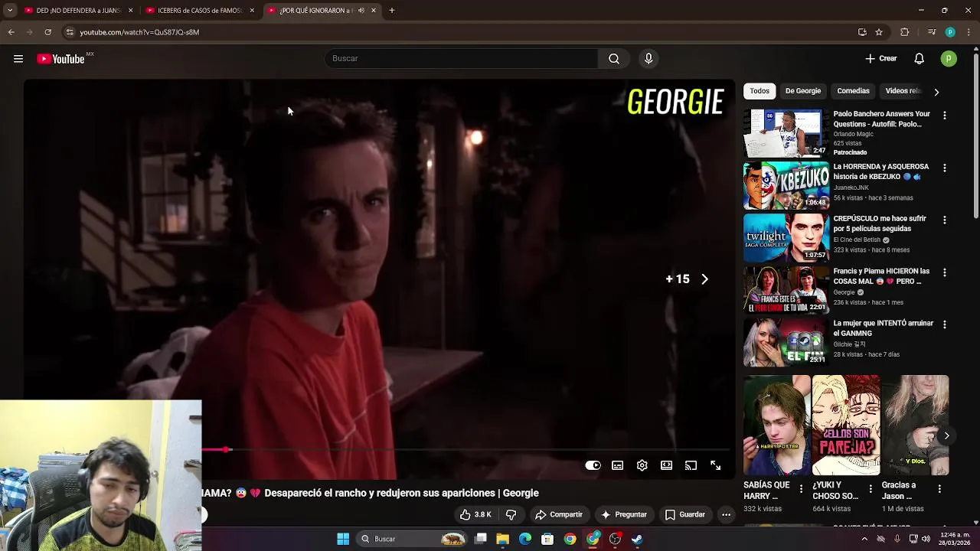Go to the YouTube home logo
The width and height of the screenshot is (980, 551).
[x=60, y=59]
